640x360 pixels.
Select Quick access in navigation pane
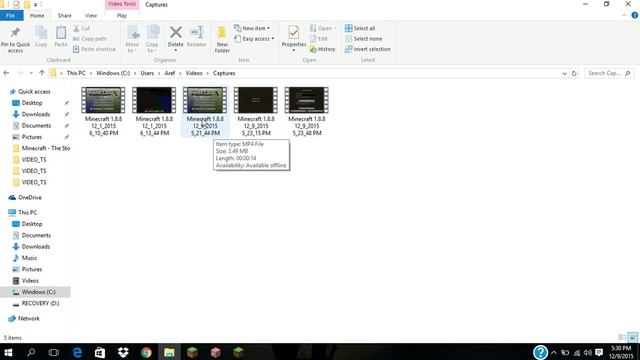pos(34,91)
